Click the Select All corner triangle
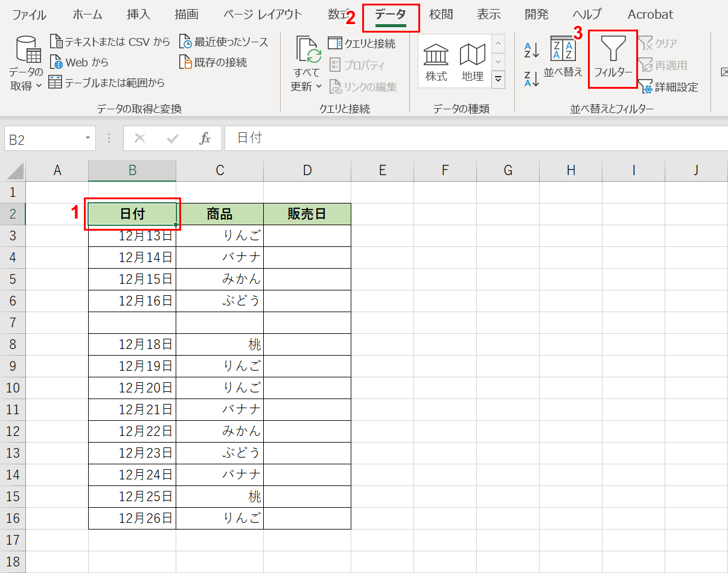This screenshot has width=728, height=573. tap(15, 171)
